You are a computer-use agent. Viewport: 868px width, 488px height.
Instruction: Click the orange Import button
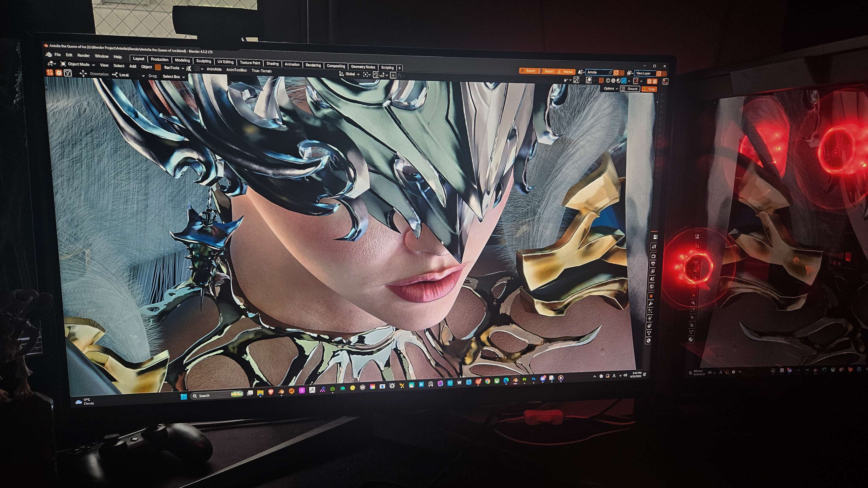(x=546, y=71)
